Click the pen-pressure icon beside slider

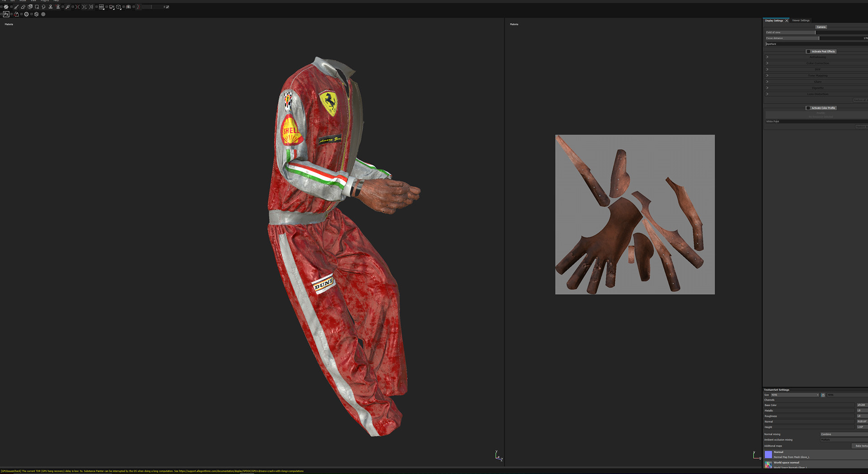[167, 7]
